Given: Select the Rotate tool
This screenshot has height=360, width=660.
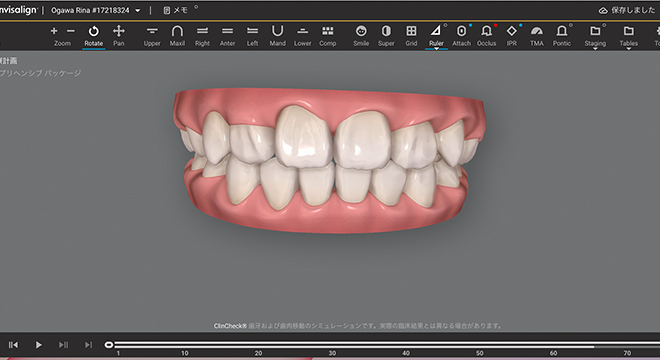Looking at the screenshot, I should (x=93, y=36).
